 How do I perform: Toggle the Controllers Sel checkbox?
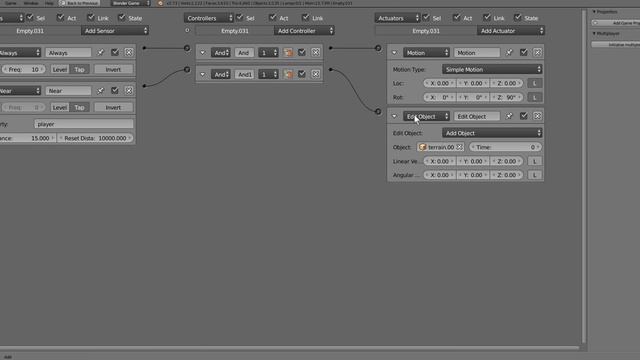pos(240,18)
